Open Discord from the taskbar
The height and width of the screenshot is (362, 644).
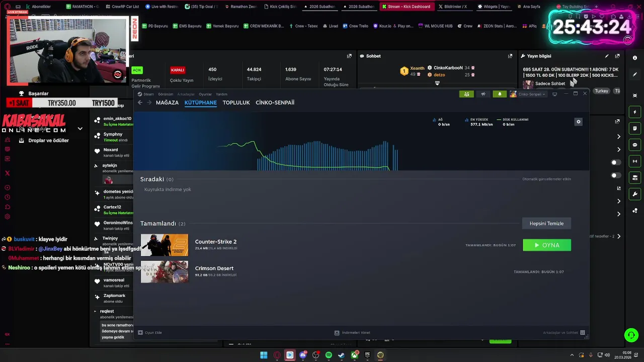303,355
